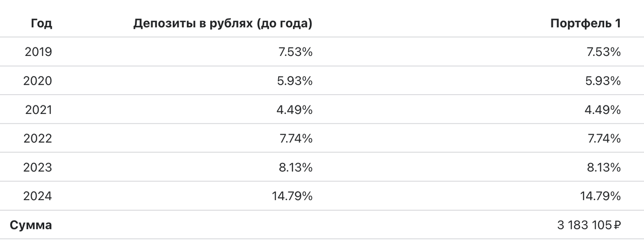Click 8.13% in the Депозиты column
The width and height of the screenshot is (644, 244).
296,167
